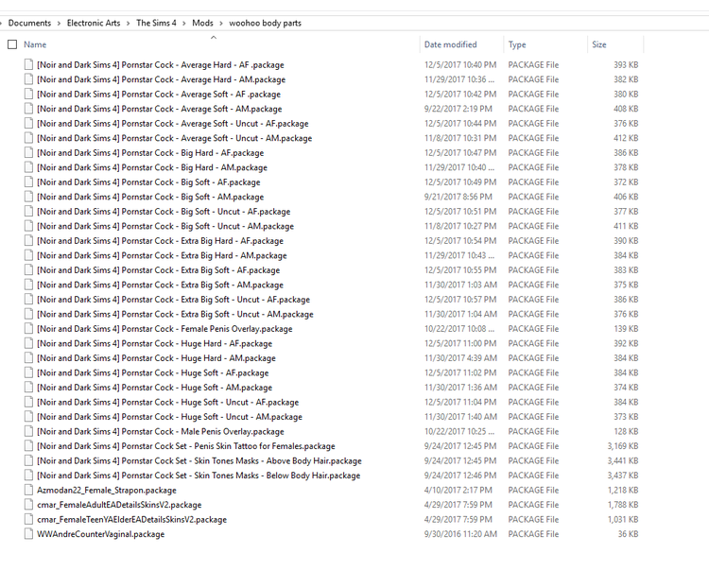Click icon of 'Extra Big Hard - AF.package'
The height and width of the screenshot is (588, 709).
[x=29, y=241]
